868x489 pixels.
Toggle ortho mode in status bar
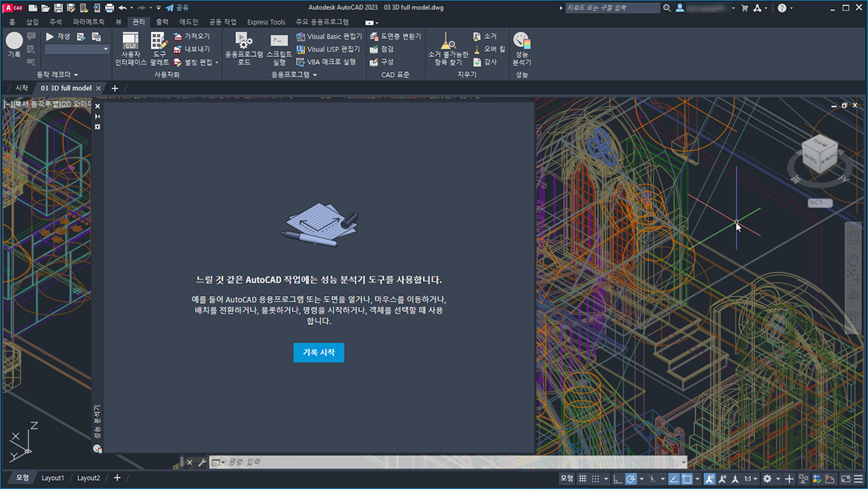pos(618,478)
